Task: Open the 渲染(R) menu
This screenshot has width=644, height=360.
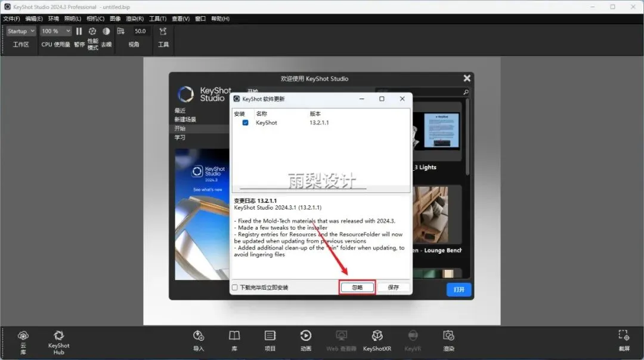Action: tap(135, 19)
